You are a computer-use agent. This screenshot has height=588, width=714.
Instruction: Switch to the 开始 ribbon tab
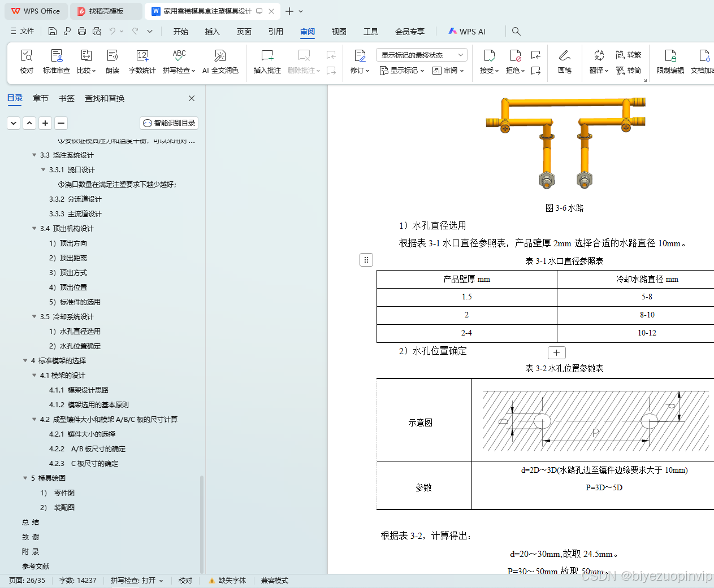[181, 32]
